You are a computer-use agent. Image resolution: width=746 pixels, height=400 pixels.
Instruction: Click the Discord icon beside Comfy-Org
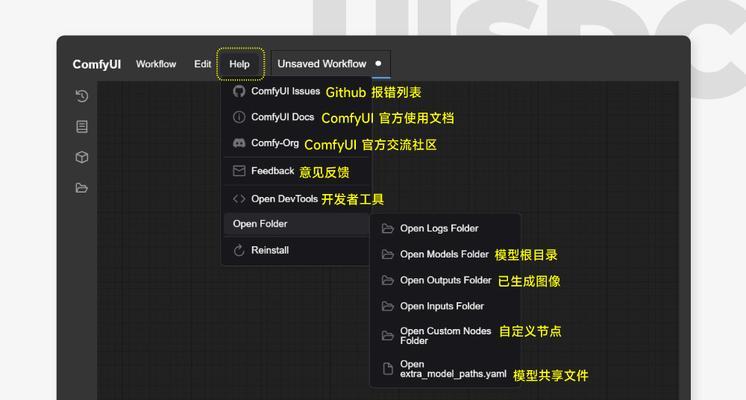pos(239,143)
